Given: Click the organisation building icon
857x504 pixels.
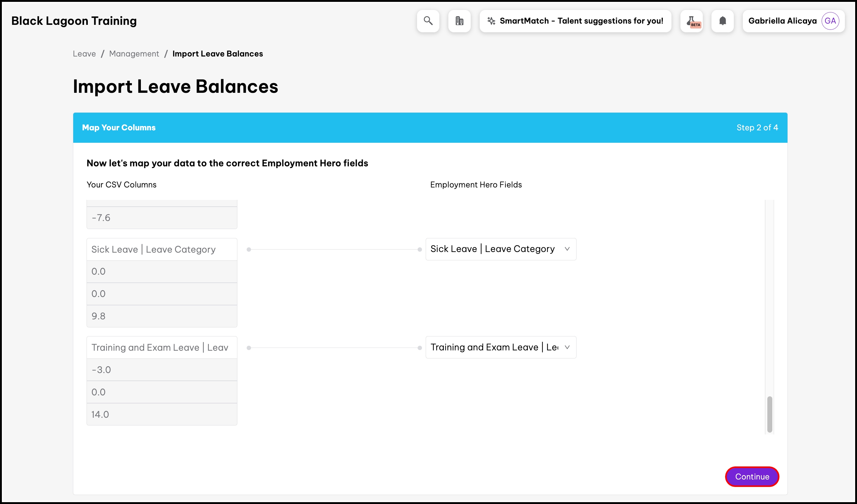Looking at the screenshot, I should [459, 21].
